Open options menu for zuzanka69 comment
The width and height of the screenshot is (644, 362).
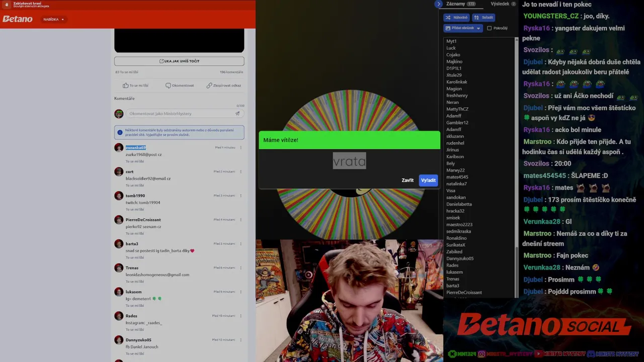click(241, 147)
